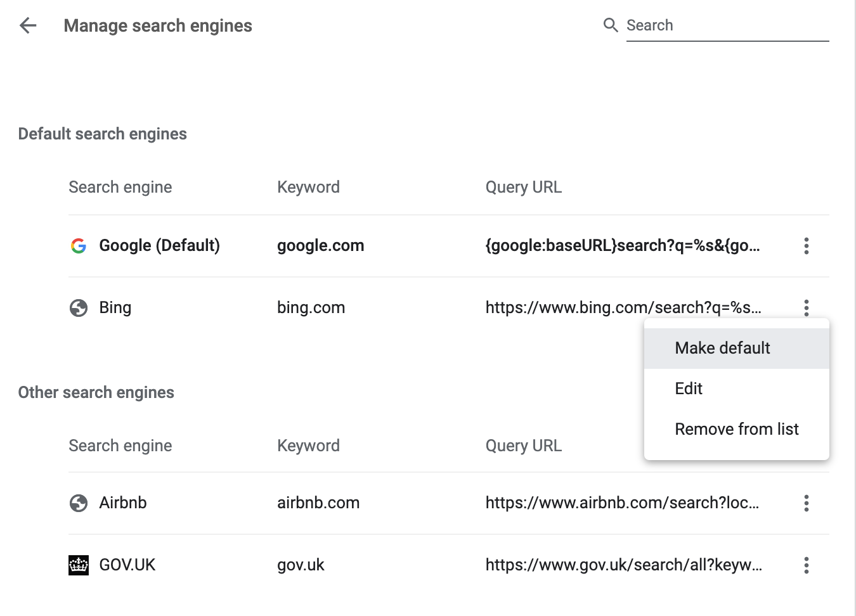Viewport: 856px width, 616px height.
Task: Choose Make default from the menu
Action: (737, 348)
